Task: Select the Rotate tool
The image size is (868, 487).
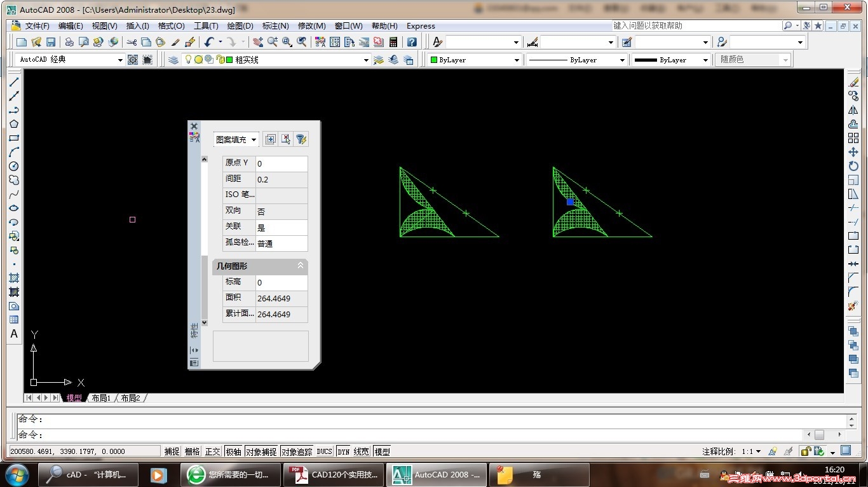Action: (x=853, y=166)
